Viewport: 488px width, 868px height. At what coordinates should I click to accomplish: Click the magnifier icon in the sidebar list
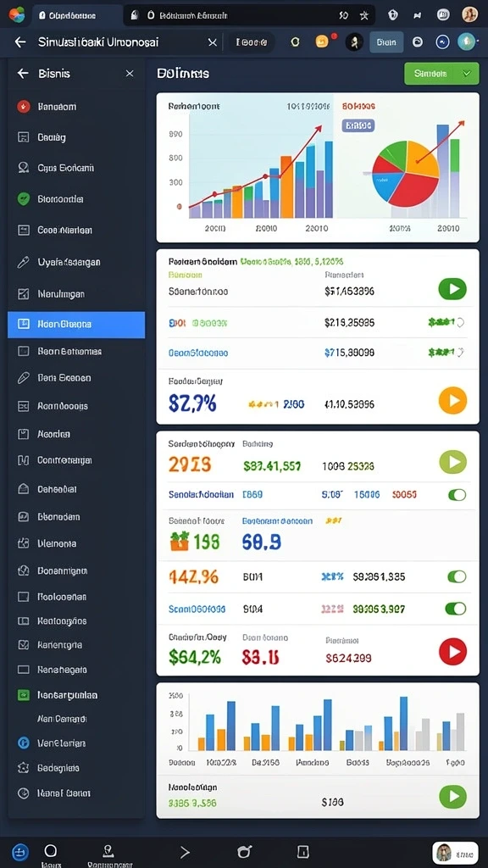point(23,167)
